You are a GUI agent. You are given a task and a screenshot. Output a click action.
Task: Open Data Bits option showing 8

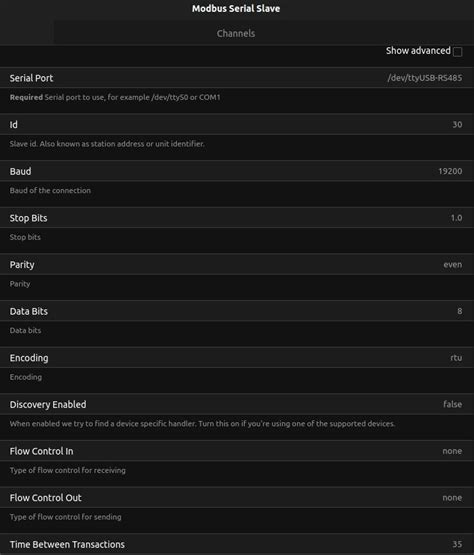459,311
